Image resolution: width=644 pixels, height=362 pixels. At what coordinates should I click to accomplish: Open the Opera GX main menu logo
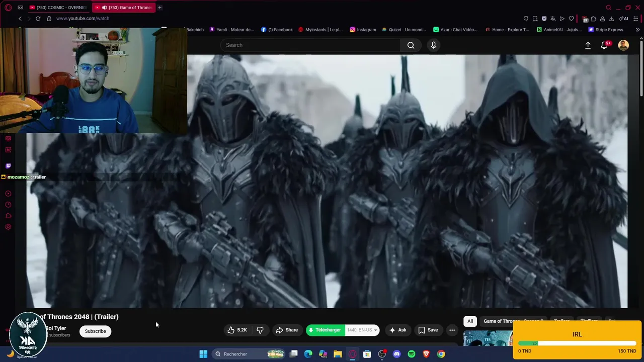coord(8,8)
